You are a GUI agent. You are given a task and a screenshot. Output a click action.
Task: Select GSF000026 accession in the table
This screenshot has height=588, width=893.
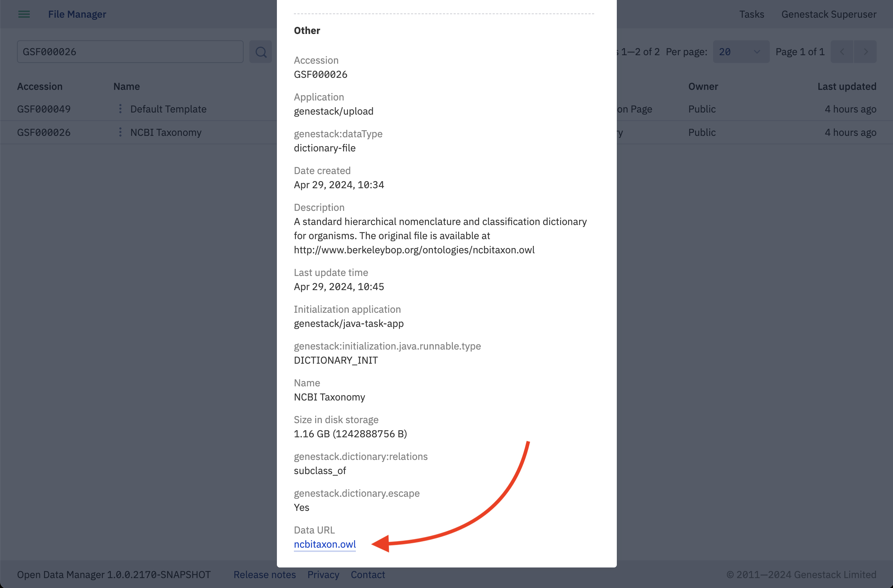(44, 132)
